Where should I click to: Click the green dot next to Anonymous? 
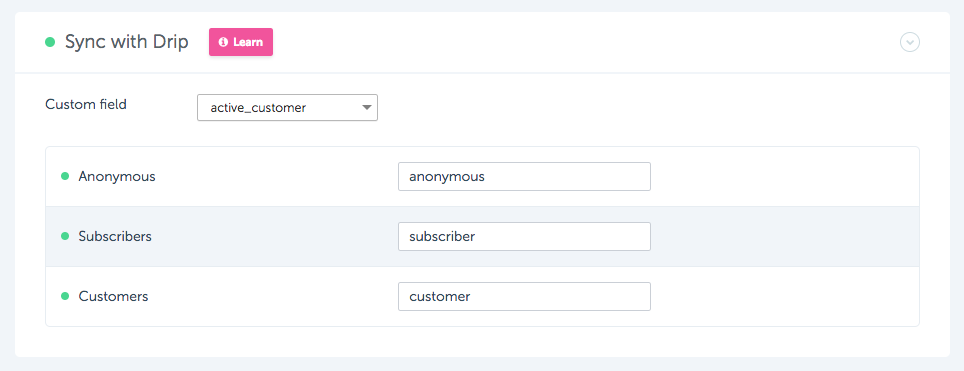point(65,177)
